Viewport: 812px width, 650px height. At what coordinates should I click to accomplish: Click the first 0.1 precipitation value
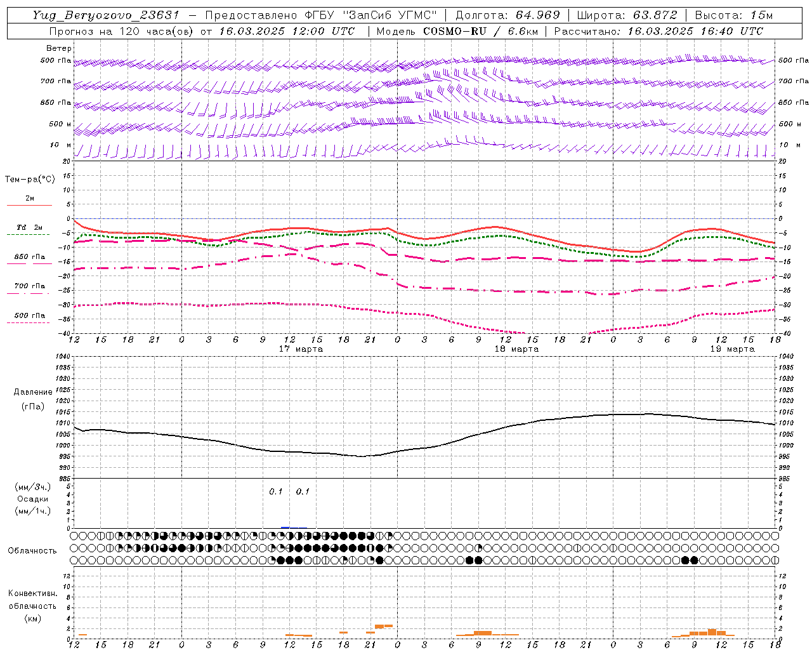click(276, 491)
